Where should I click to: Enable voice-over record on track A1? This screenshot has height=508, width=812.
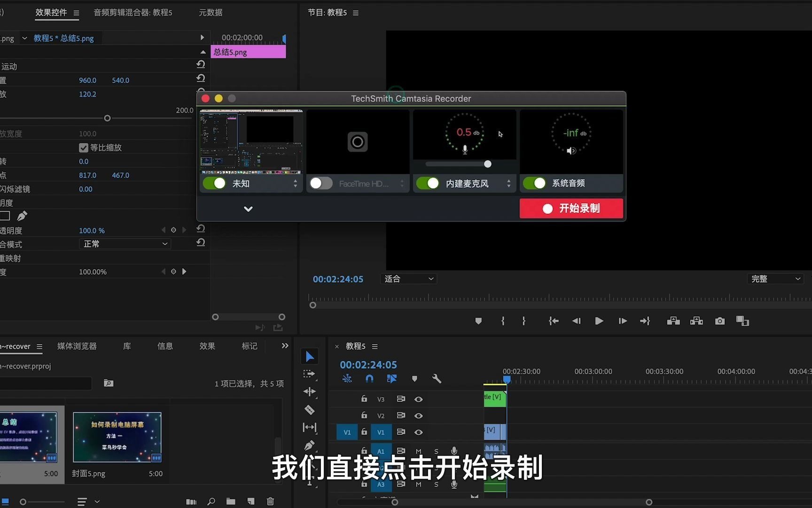(x=453, y=451)
